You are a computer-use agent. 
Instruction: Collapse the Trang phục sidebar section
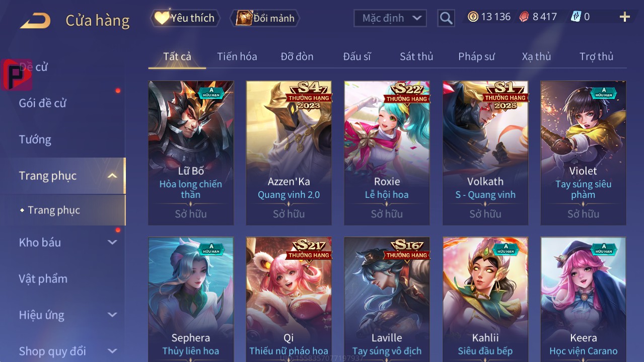(112, 176)
